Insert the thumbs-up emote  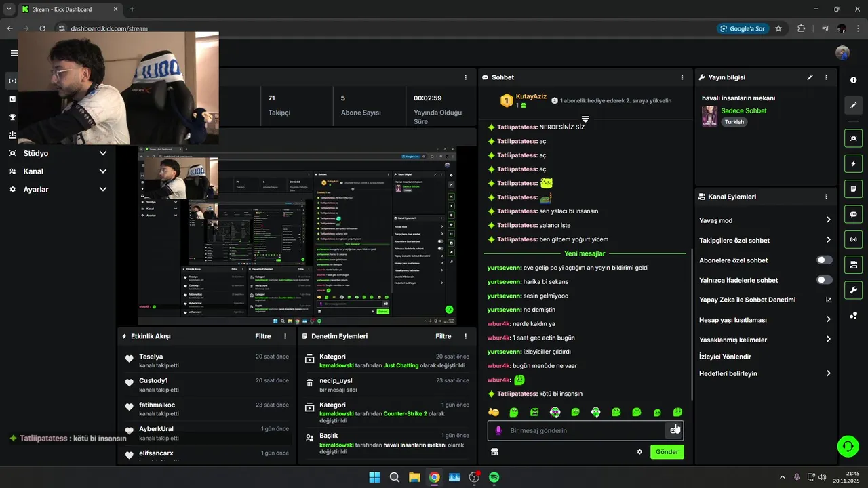coord(494,412)
